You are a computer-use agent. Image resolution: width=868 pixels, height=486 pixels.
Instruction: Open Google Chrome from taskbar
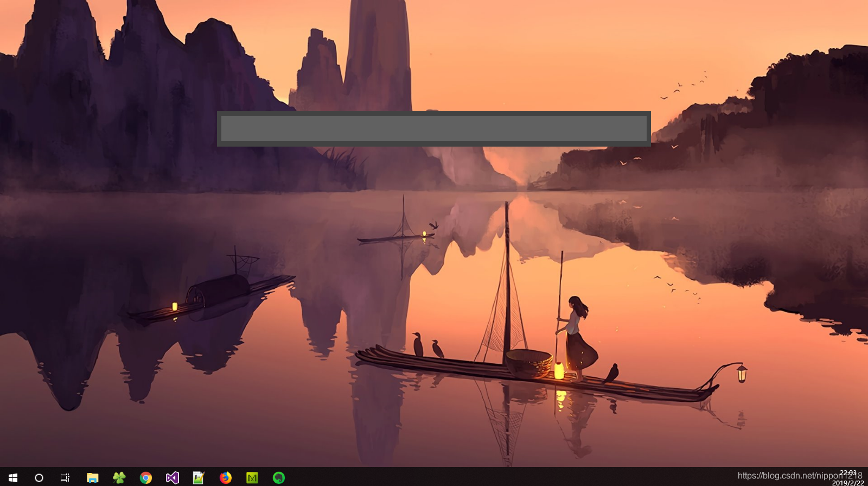(x=145, y=478)
